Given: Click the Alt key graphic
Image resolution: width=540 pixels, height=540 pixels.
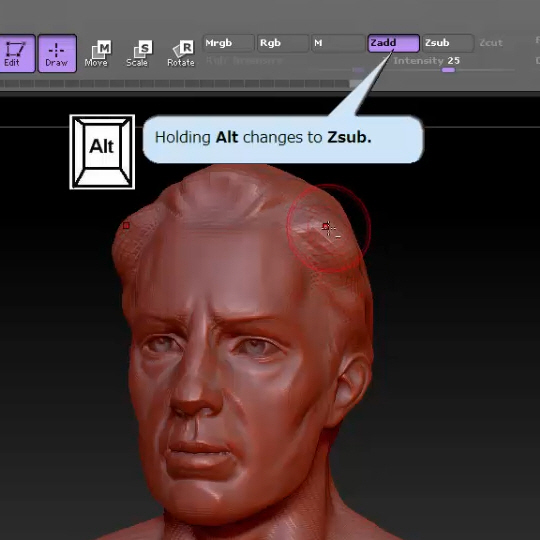Looking at the screenshot, I should [x=102, y=152].
